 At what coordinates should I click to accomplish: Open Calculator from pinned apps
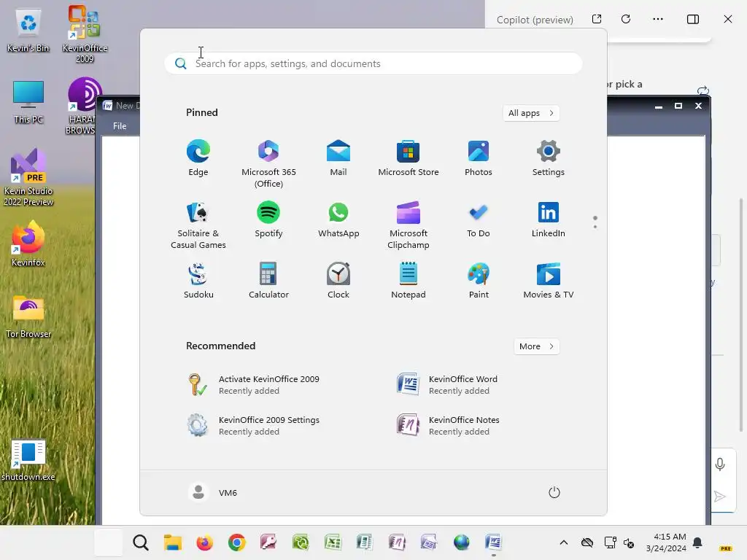(x=268, y=281)
